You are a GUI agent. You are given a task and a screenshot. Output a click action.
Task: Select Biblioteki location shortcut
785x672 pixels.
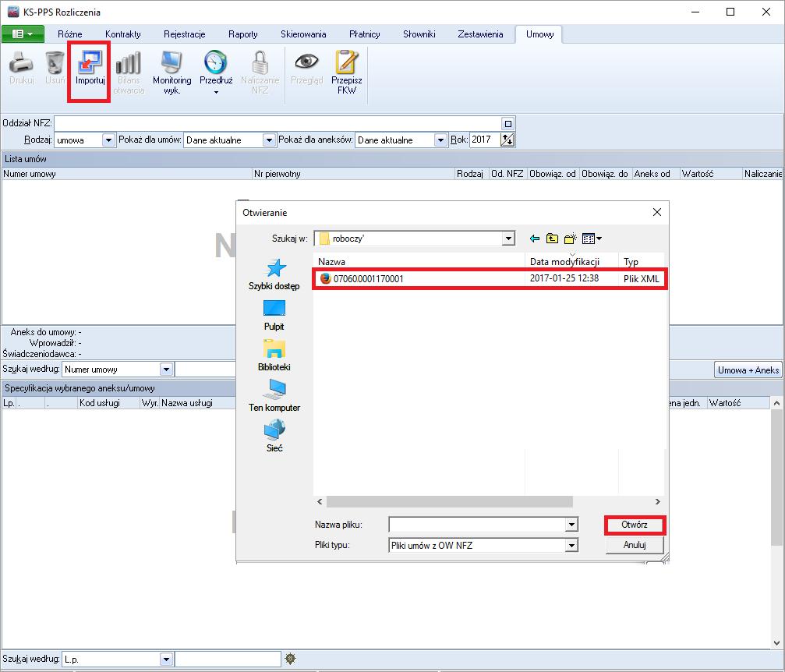point(274,355)
